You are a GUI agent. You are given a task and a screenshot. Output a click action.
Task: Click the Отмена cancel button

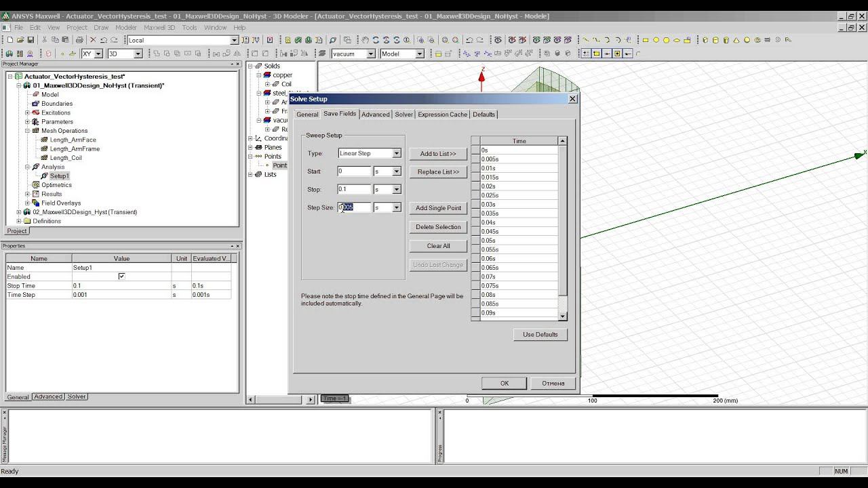(x=553, y=384)
